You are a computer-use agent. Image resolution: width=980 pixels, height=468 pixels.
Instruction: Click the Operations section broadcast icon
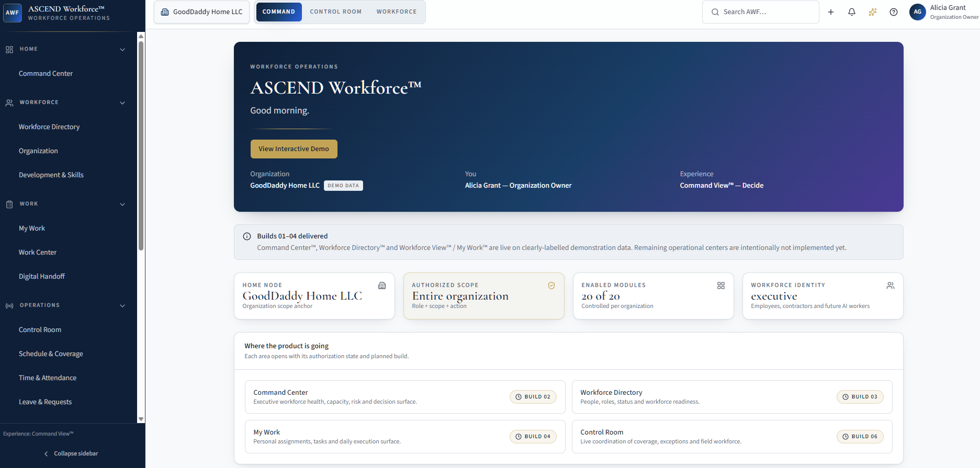[9, 306]
